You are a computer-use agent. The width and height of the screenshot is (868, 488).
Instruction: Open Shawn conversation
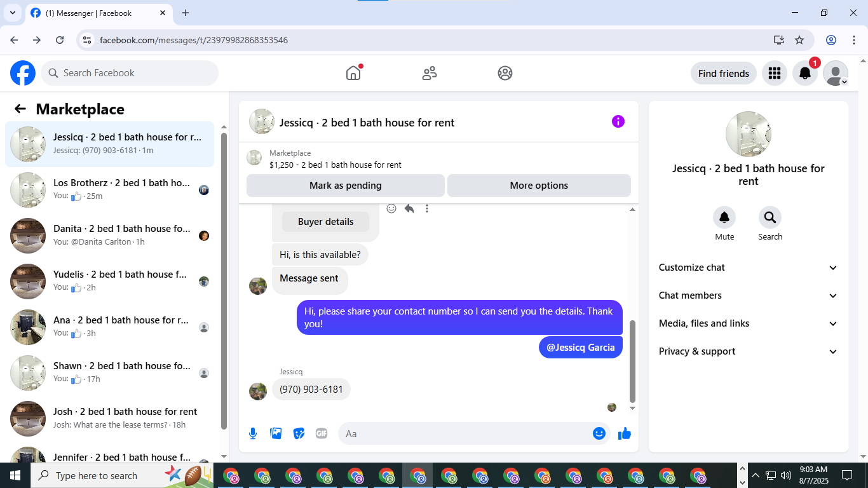point(109,373)
